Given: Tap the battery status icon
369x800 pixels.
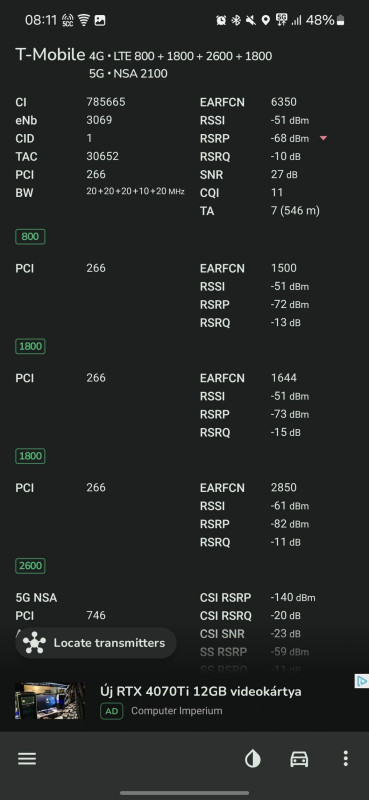Looking at the screenshot, I should coord(340,20).
